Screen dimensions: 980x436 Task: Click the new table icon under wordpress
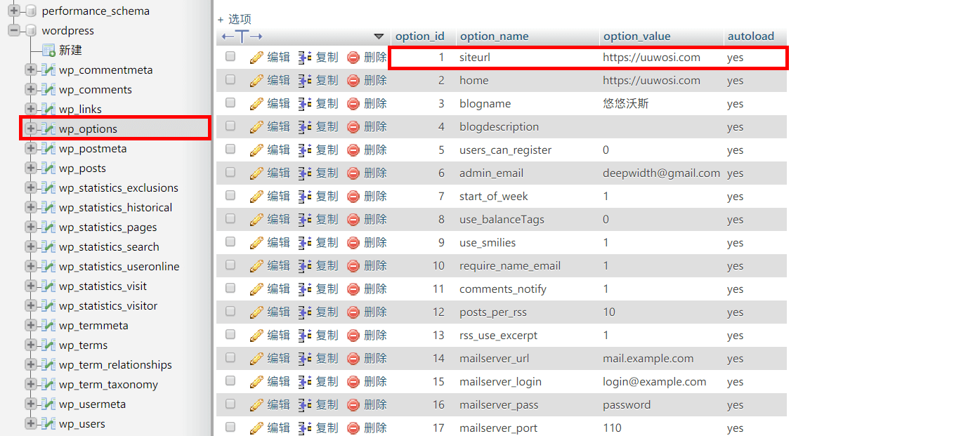pos(48,51)
